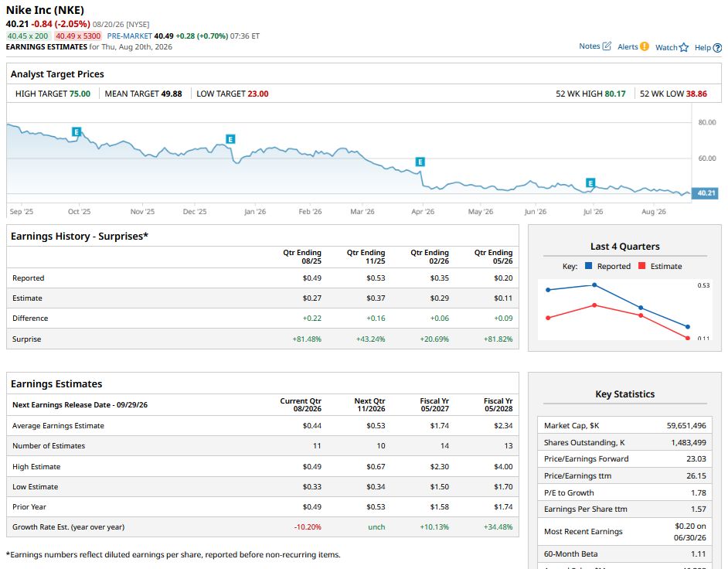The height and width of the screenshot is (569, 728).
Task: Click Growth Rate -10.20% value
Action: tap(308, 527)
